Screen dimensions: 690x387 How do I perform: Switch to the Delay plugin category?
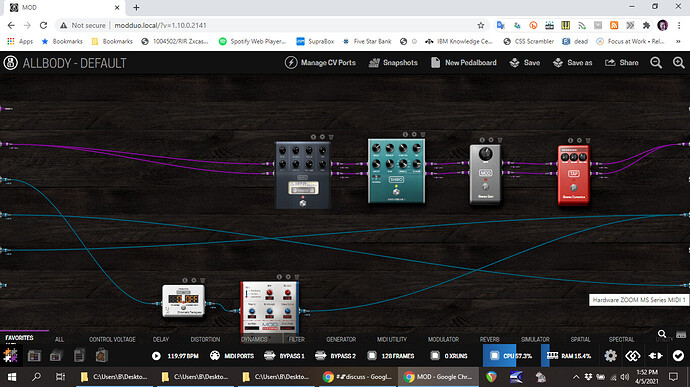tap(161, 339)
